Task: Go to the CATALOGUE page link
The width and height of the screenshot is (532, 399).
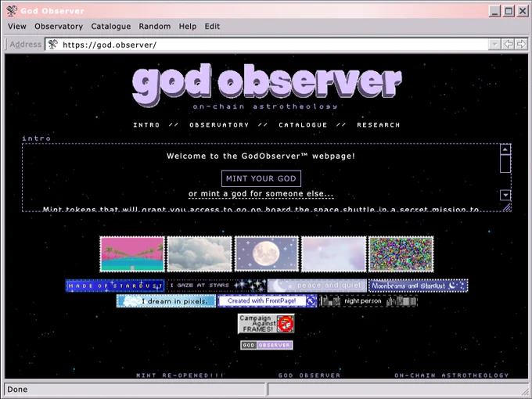Action: point(303,125)
